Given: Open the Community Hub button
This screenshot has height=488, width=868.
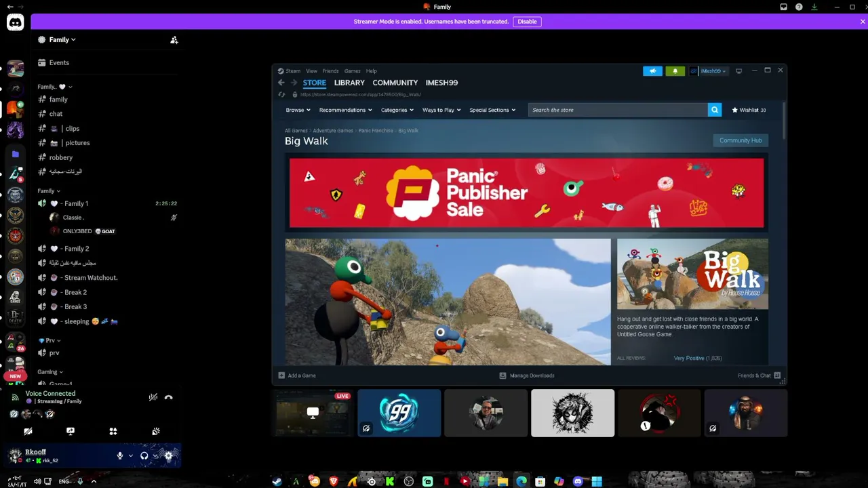Looking at the screenshot, I should [741, 140].
